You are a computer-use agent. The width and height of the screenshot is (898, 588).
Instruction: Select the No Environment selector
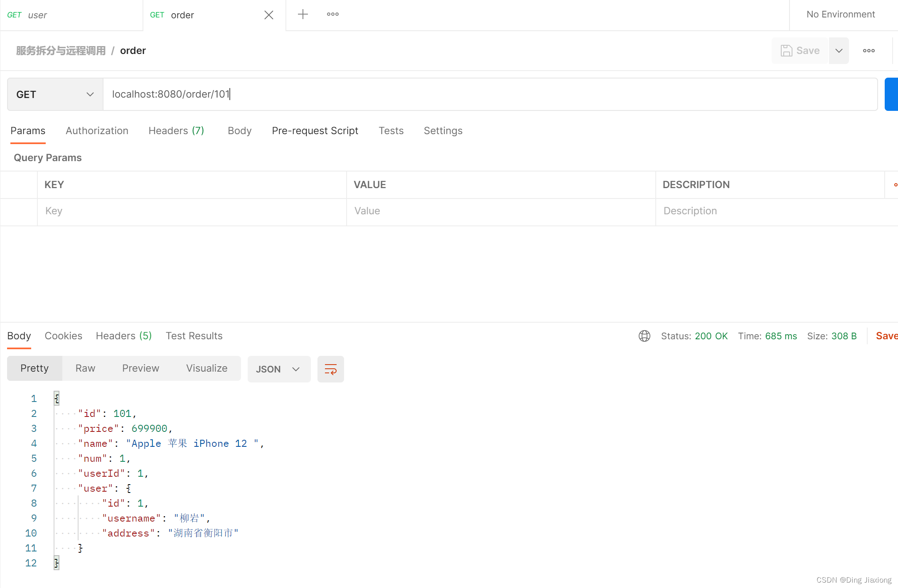pos(841,15)
